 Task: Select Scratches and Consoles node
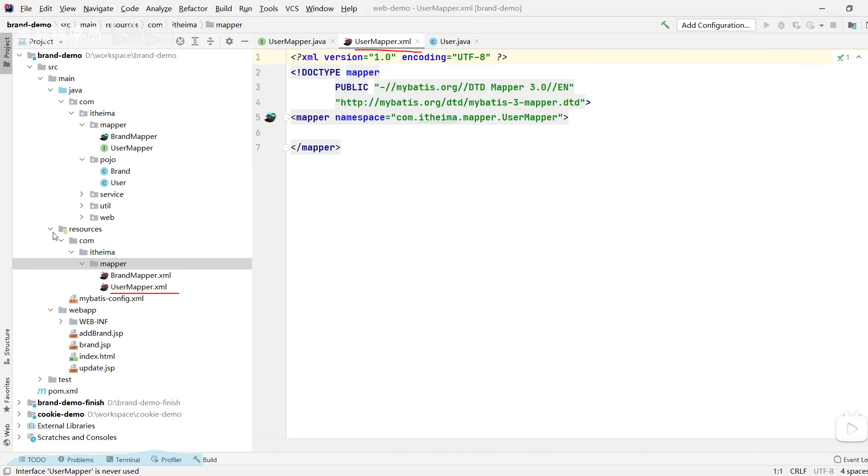[77, 437]
